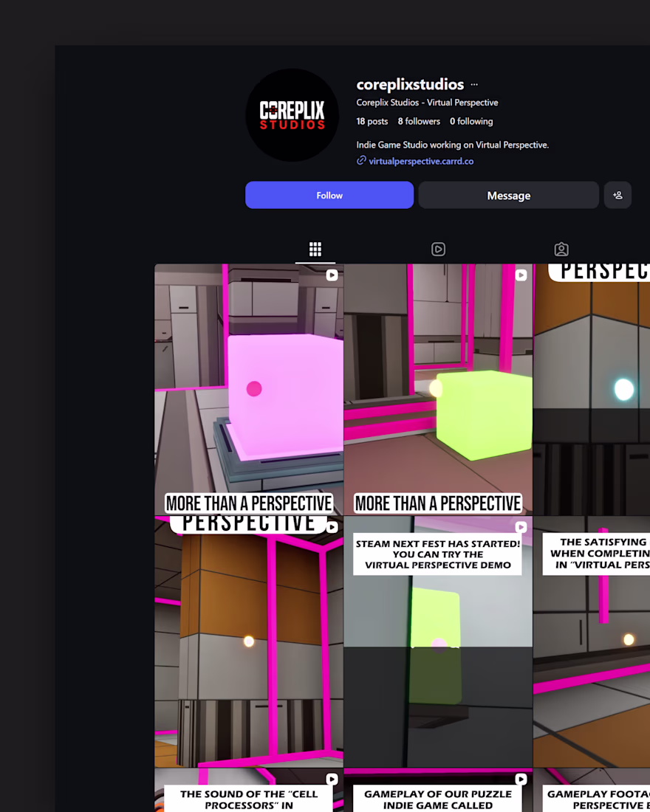Viewport: 650px width, 812px height.
Task: Switch to the Tagged posts tab
Action: pyautogui.click(x=561, y=249)
